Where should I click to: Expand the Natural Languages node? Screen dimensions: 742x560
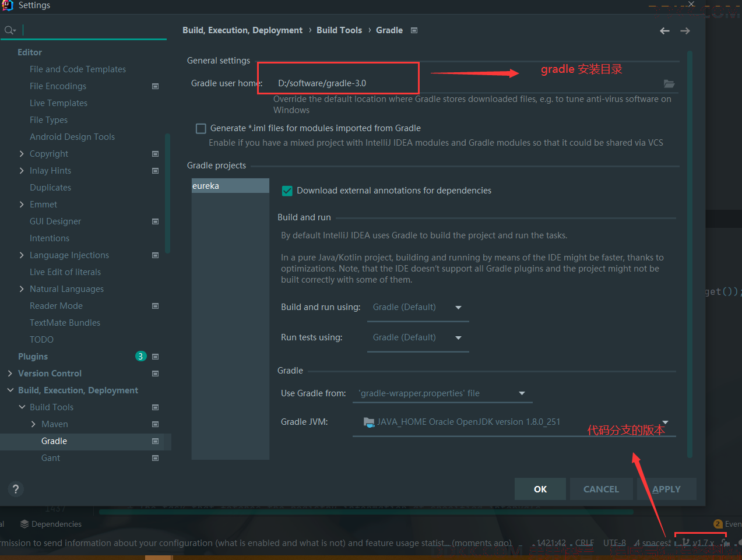[x=22, y=289]
